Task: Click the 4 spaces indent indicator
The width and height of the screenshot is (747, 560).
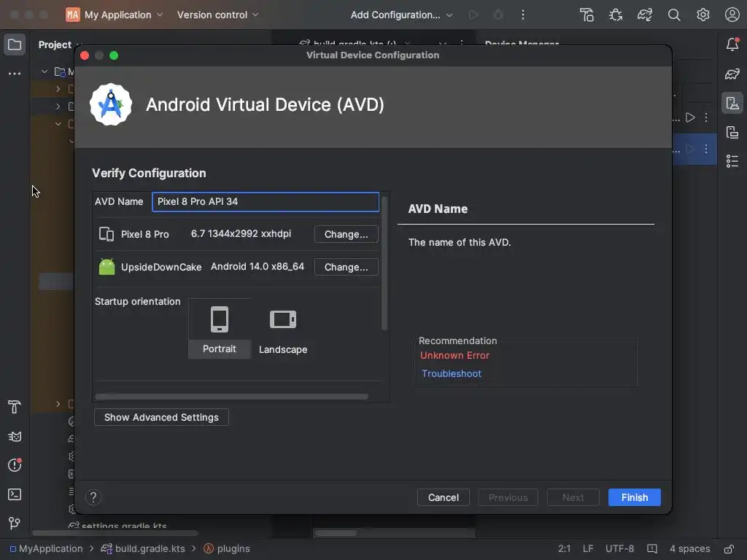Action: pos(689,549)
